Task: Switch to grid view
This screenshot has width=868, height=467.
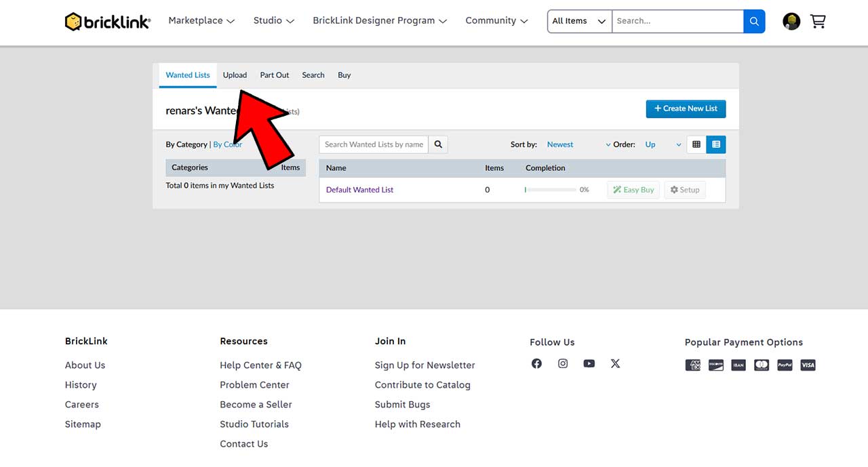Action: click(696, 144)
